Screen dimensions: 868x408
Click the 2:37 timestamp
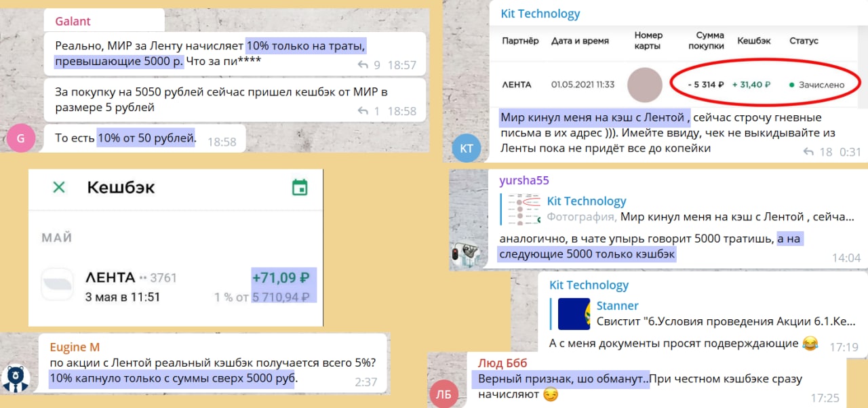point(366,382)
